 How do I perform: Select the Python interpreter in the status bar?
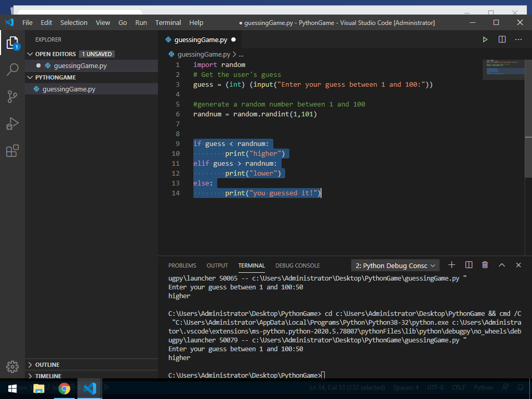(x=483, y=387)
